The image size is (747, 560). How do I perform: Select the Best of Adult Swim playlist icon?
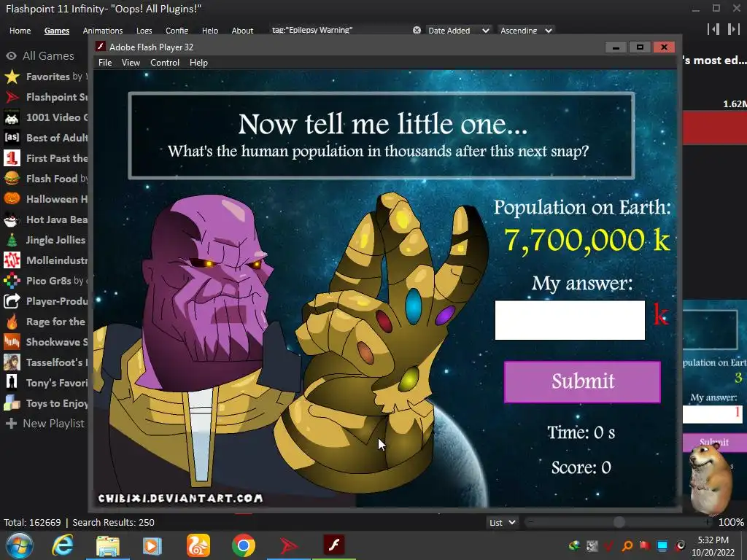pyautogui.click(x=12, y=138)
